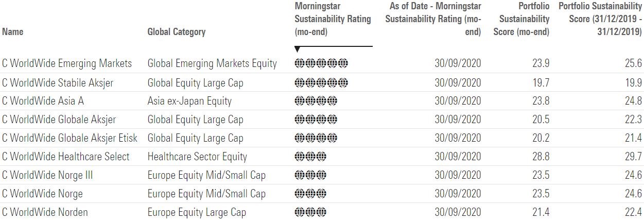Click the 2019 Portfolio Sustainability Score column header
Image resolution: width=644 pixels, height=220 pixels.
(600, 19)
